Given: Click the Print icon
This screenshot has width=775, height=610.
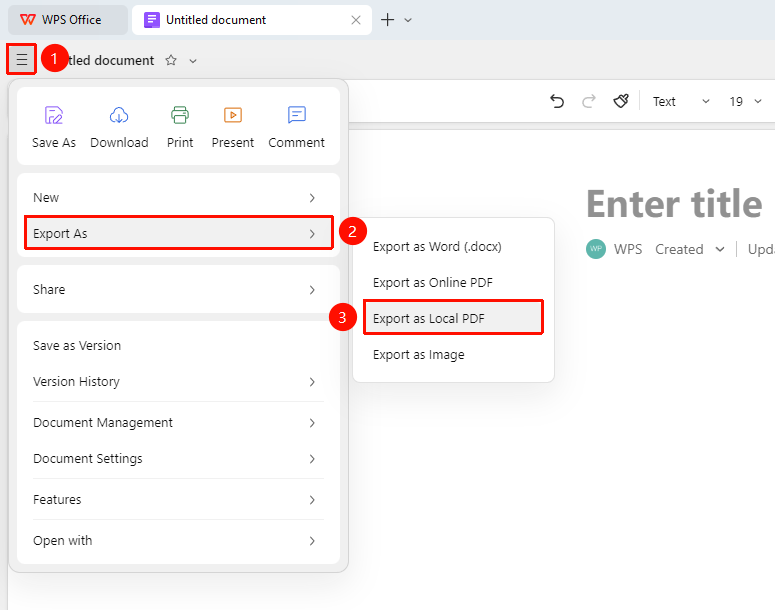Looking at the screenshot, I should [180, 115].
